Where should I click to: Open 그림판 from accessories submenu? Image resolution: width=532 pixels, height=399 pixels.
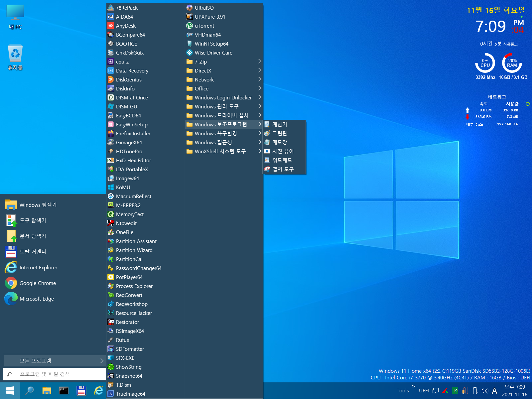[284, 133]
